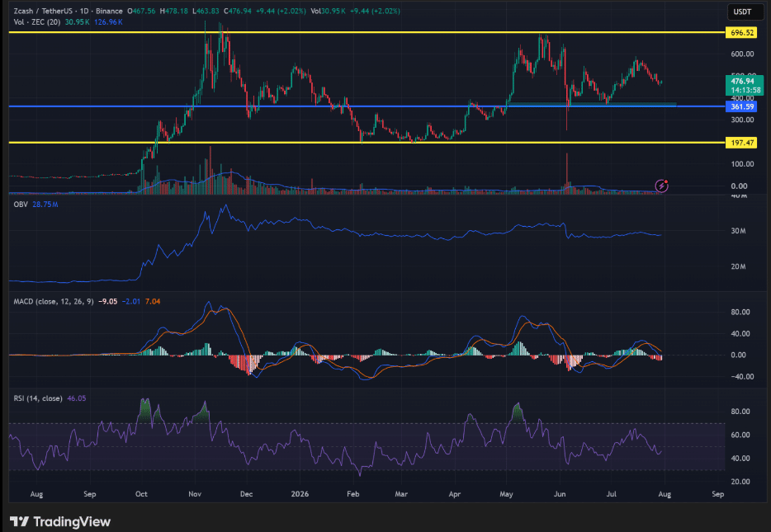
Task: Select the MACD (close, 12, 26, 9) legend
Action: tap(54, 301)
